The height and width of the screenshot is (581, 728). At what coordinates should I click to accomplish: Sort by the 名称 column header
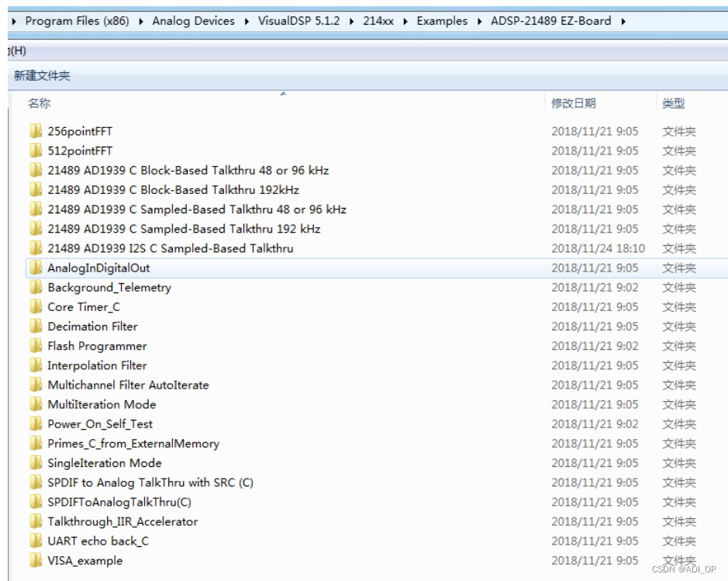coord(39,103)
